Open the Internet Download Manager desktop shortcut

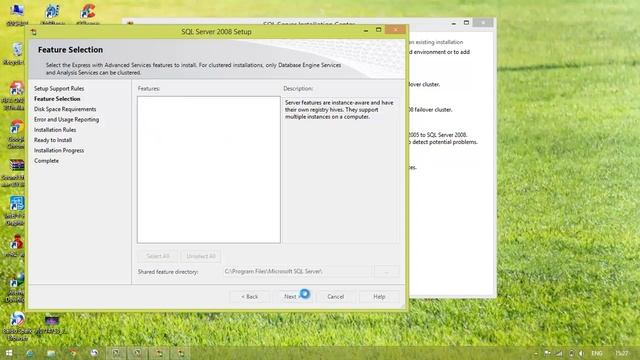click(x=16, y=287)
